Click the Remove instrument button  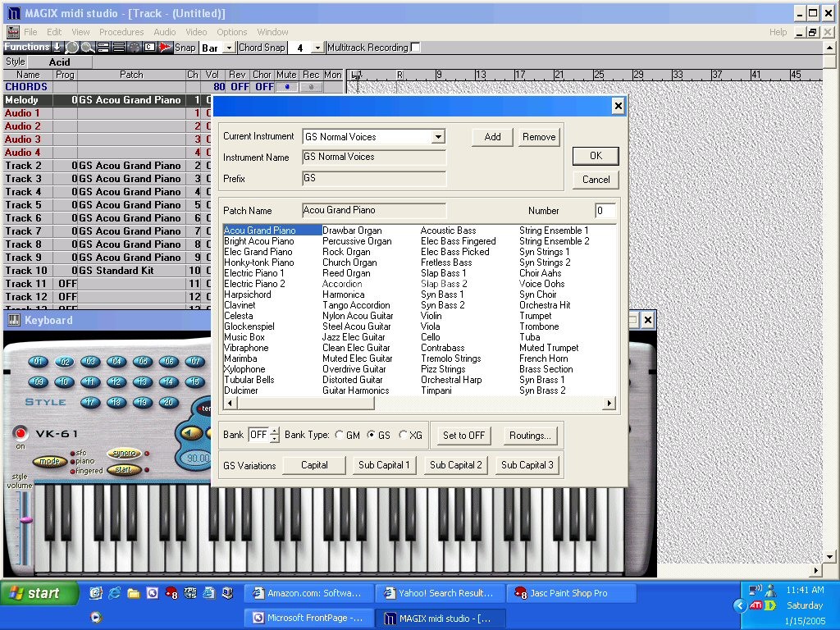coord(539,137)
